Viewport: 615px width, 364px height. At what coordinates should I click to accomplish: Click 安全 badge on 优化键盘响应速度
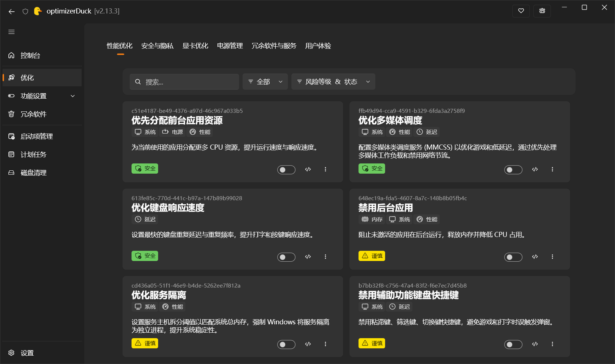pos(145,256)
